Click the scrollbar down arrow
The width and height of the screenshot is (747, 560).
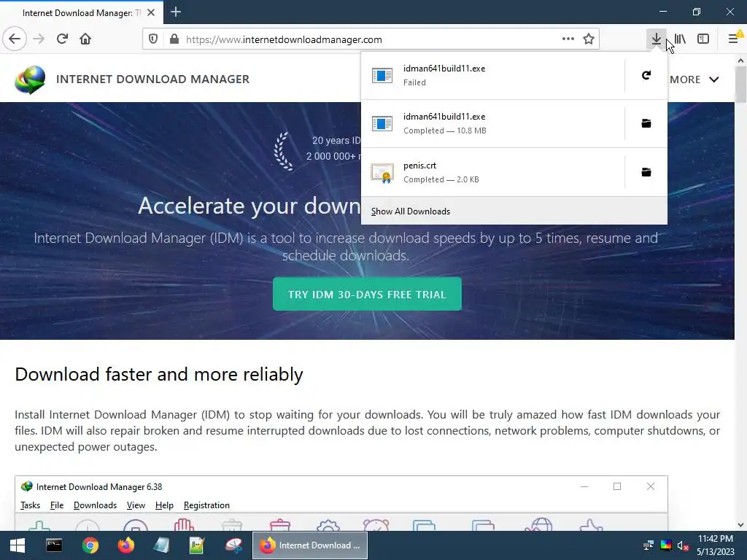point(740,525)
